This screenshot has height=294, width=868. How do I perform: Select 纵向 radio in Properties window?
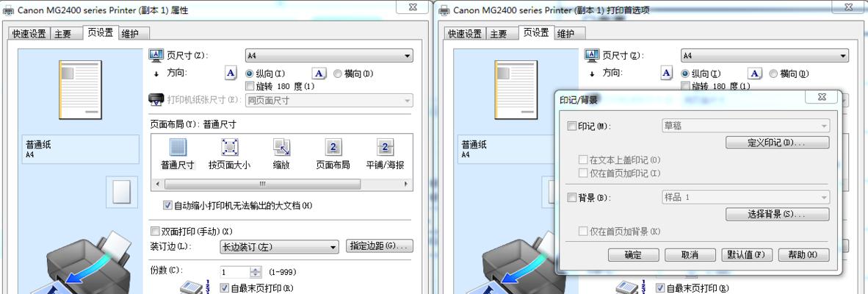point(249,73)
